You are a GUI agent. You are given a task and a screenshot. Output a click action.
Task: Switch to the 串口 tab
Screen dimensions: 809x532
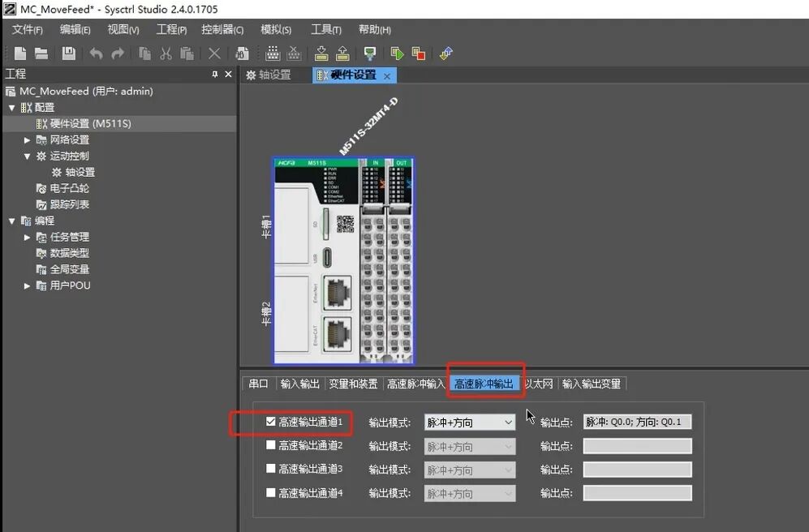(x=258, y=384)
